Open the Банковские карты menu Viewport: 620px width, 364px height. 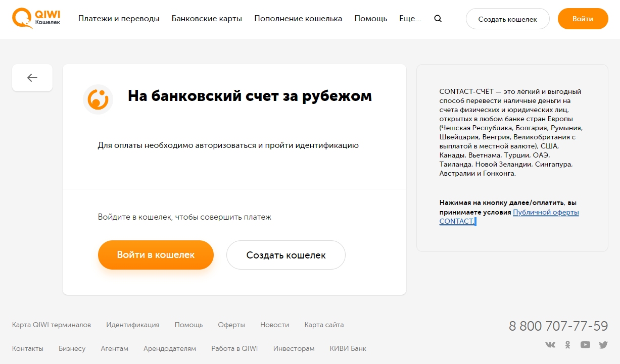click(x=207, y=19)
